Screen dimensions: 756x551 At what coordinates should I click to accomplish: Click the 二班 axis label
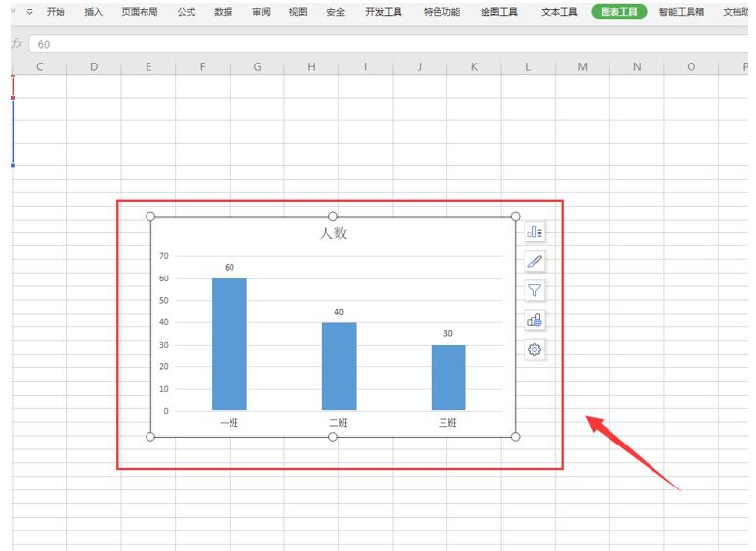click(339, 423)
